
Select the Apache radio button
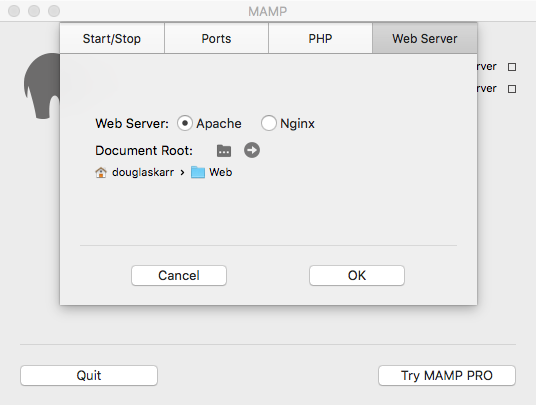coord(185,123)
